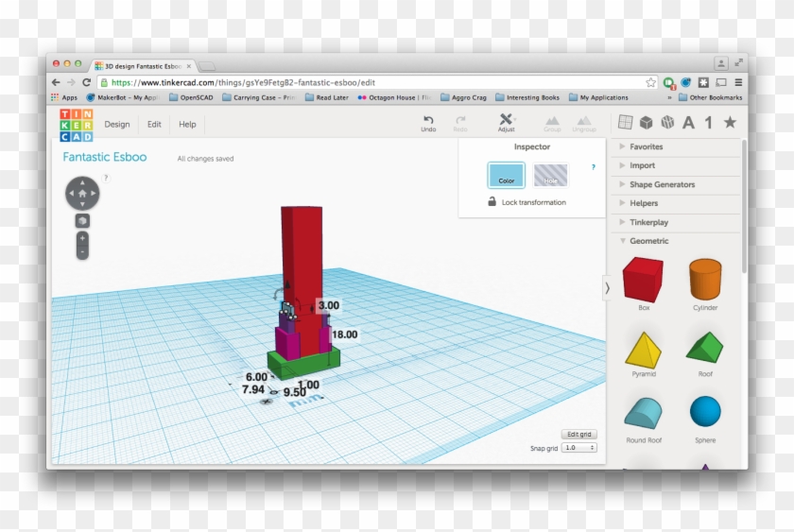This screenshot has height=532, width=794.
Task: Open the Edit menu
Action: coord(154,125)
